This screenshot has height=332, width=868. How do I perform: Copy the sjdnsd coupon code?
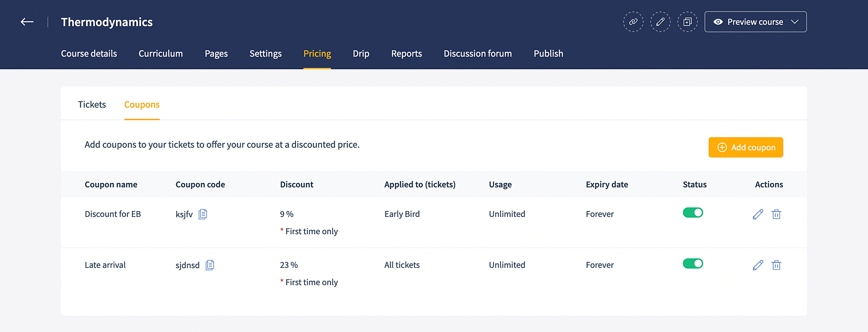click(x=210, y=265)
